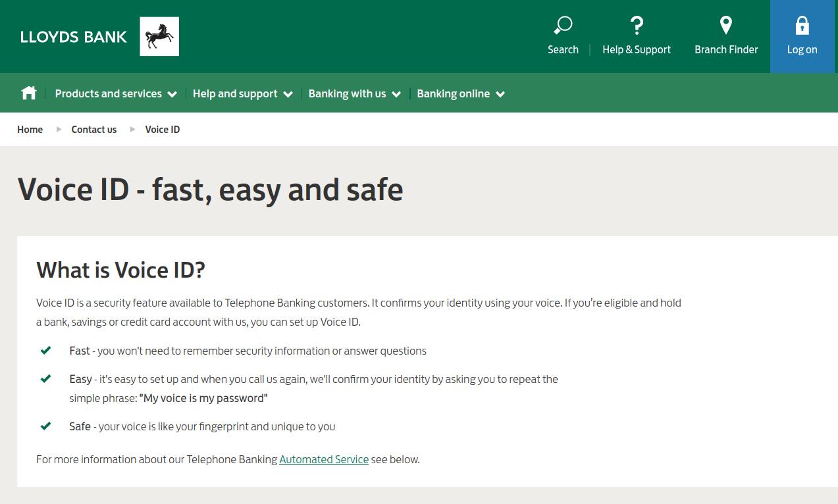
Task: Click the Log on text label
Action: (802, 49)
